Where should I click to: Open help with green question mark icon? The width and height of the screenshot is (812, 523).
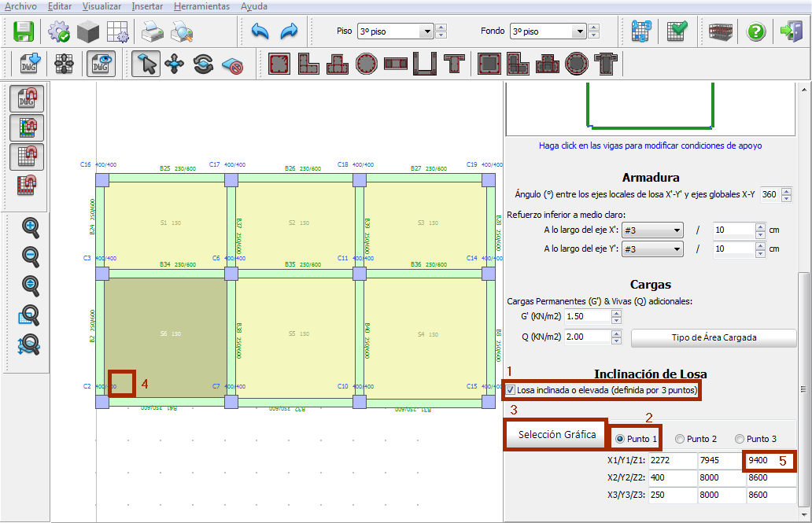[x=755, y=31]
